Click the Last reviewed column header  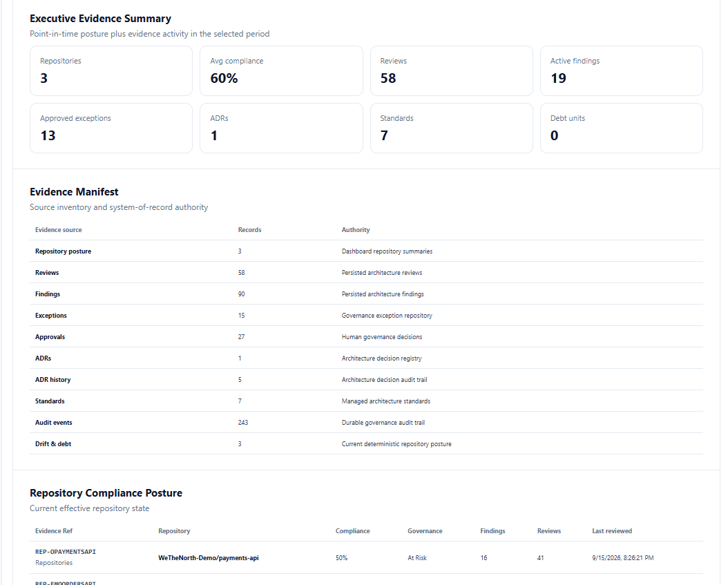pos(612,531)
